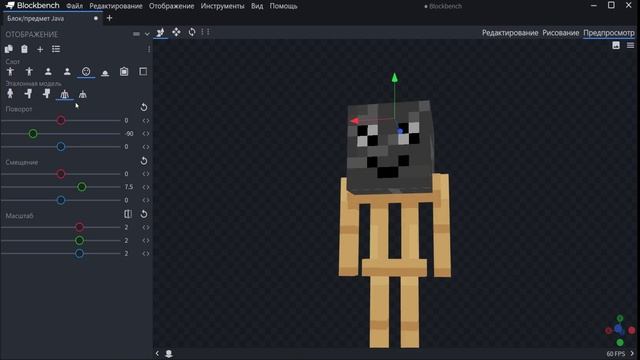Click the first viewport toolbar tool icon
The image size is (640, 360).
pos(160,32)
